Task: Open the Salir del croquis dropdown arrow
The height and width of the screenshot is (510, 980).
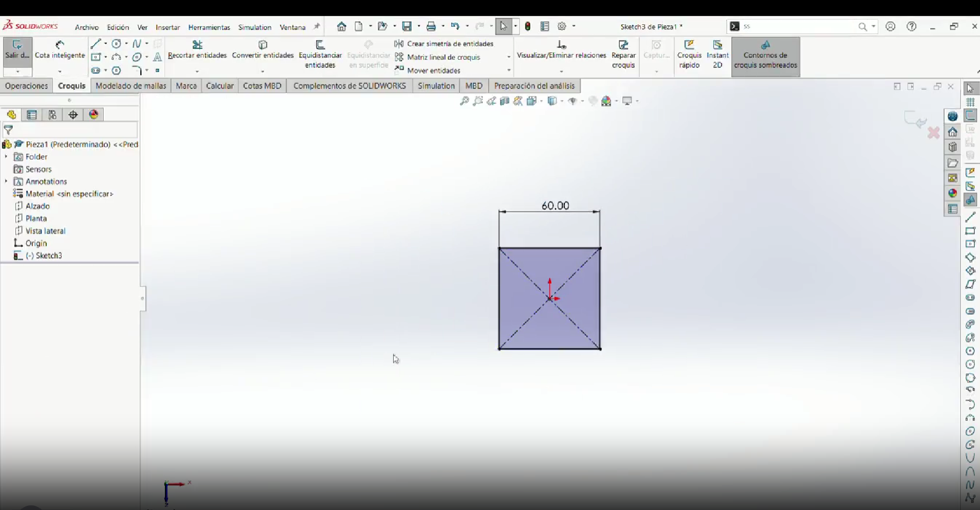Action: [x=17, y=71]
